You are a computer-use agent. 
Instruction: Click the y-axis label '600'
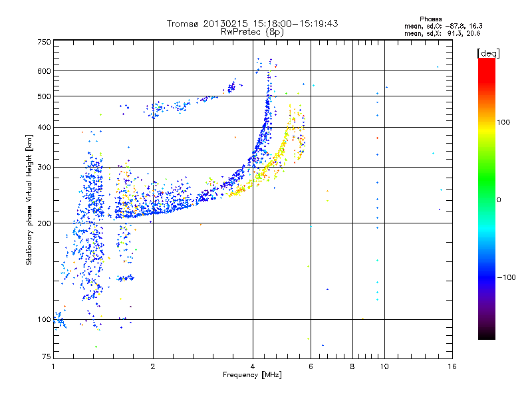coord(44,71)
